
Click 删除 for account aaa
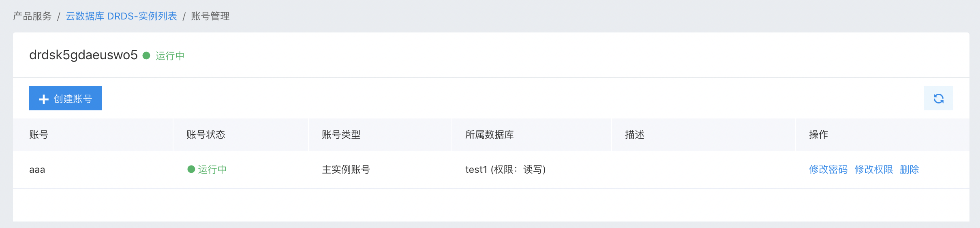point(909,170)
